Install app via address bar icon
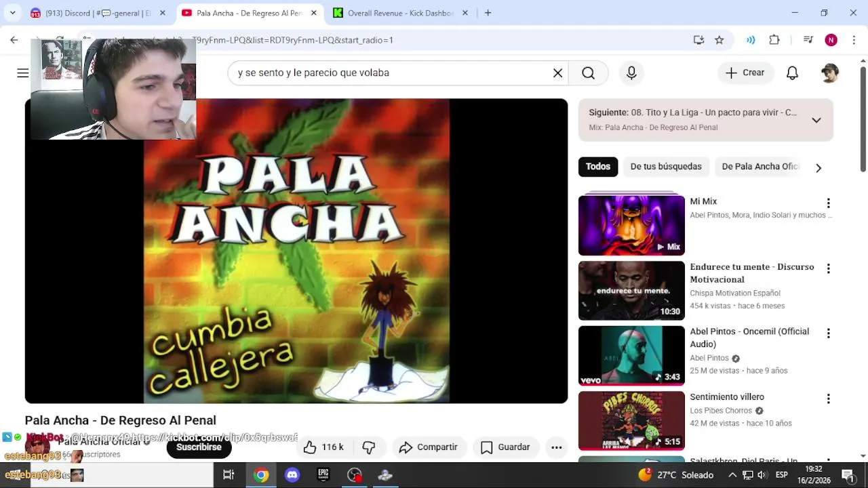The width and height of the screenshot is (868, 488). 698,40
